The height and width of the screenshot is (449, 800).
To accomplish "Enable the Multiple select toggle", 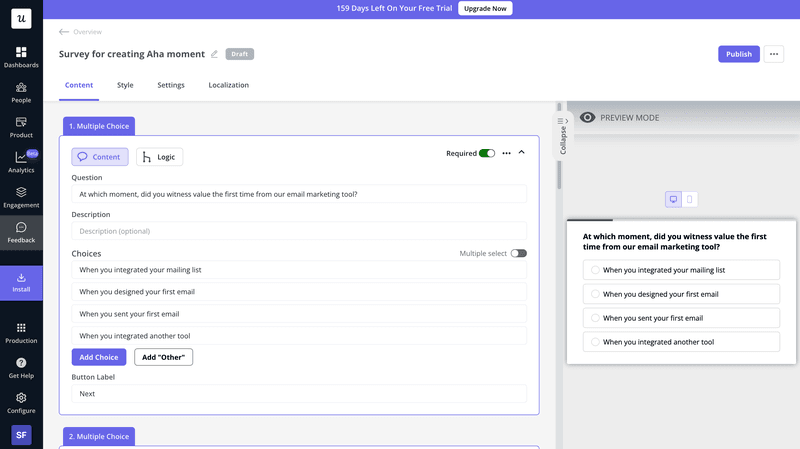I will pos(518,254).
